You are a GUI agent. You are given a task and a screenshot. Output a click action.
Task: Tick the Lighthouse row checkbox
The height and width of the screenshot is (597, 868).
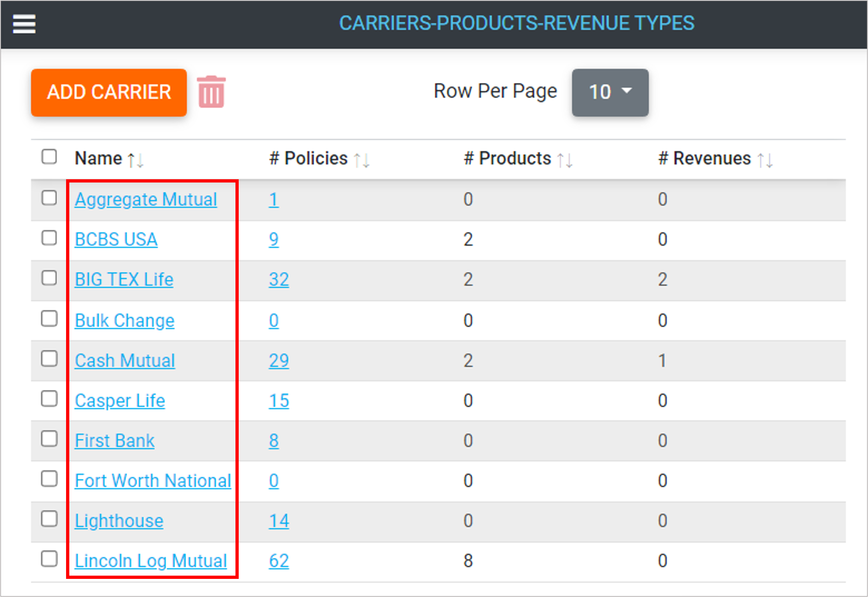click(49, 519)
